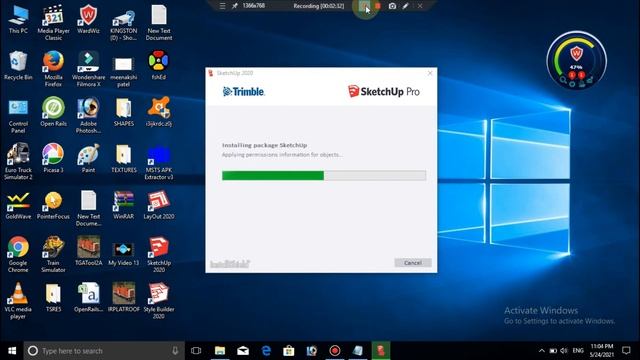Open the notification action center
Viewport: 640px width, 360px height.
coord(627,351)
